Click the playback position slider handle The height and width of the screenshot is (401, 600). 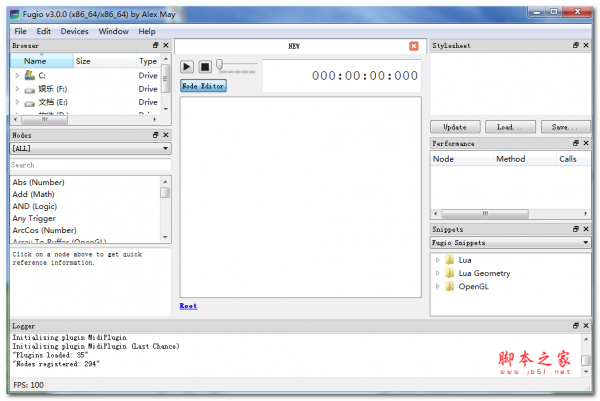219,64
